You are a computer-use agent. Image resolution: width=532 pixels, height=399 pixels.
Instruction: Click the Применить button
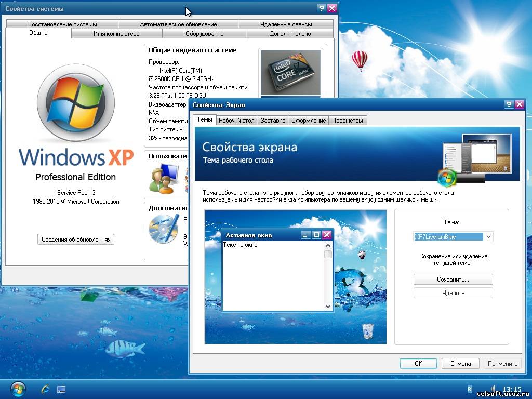(502, 363)
